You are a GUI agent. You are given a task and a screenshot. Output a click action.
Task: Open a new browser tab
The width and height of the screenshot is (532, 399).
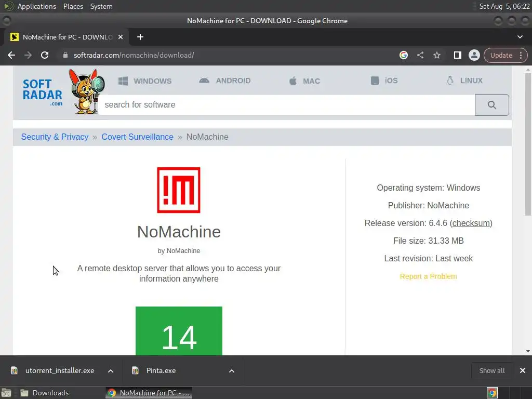140,37
